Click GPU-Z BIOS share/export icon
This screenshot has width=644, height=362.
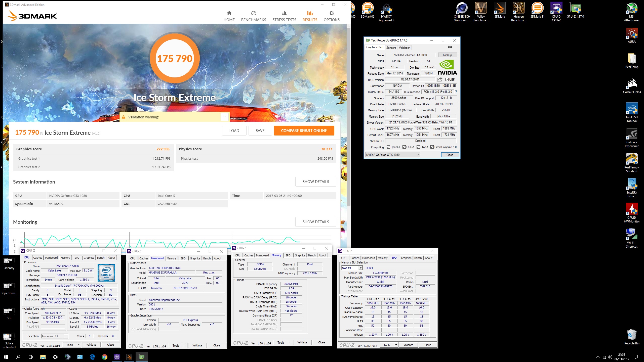click(x=439, y=79)
